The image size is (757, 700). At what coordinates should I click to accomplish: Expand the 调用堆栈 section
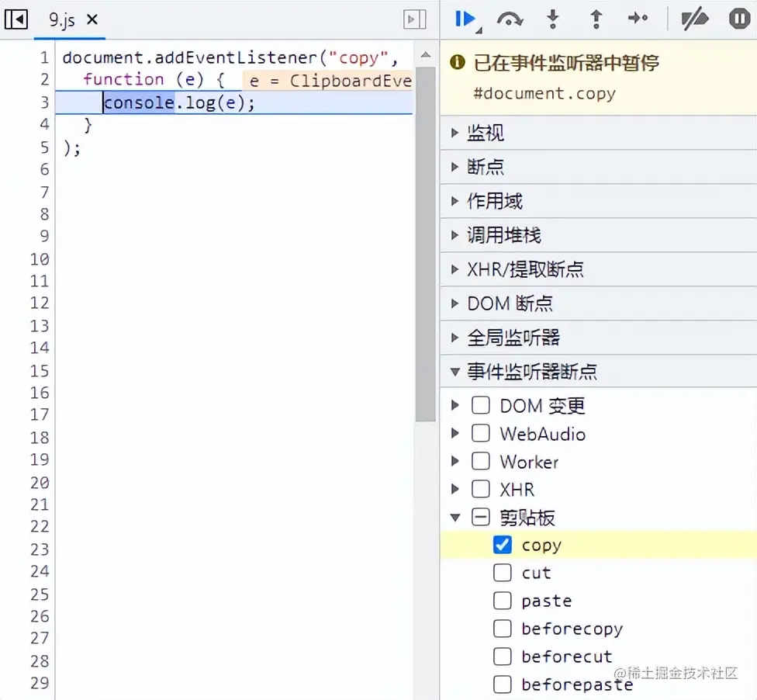tap(598, 235)
